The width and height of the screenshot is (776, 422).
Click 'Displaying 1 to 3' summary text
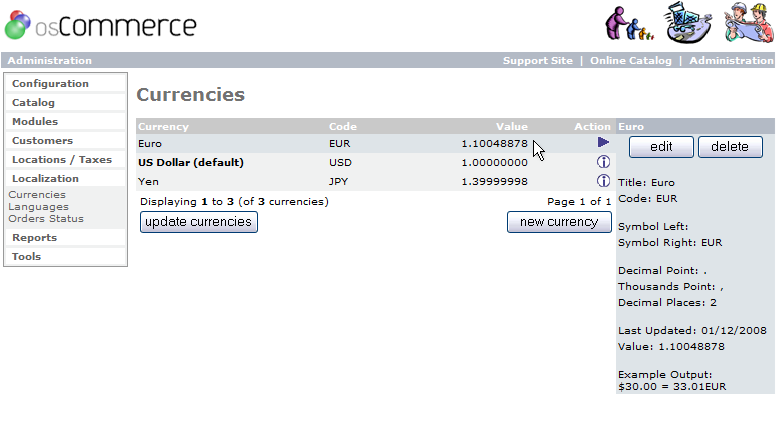click(x=234, y=201)
